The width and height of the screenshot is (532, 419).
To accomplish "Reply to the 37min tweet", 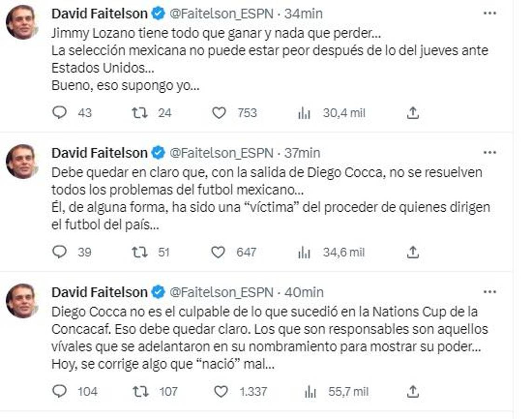I will tap(59, 252).
